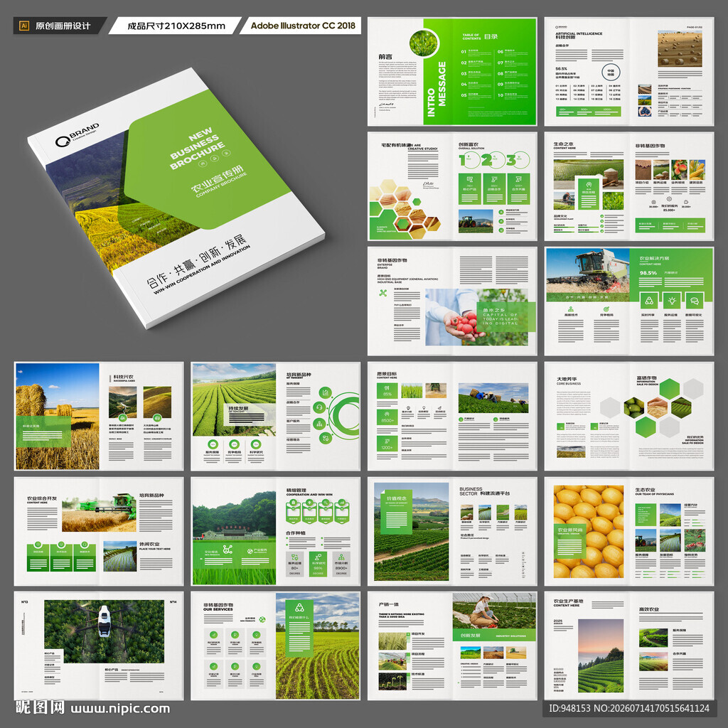The height and width of the screenshot is (728, 728).
Task: Click the green fan icon beside the tomato photo
Action: pyautogui.click(x=383, y=292)
